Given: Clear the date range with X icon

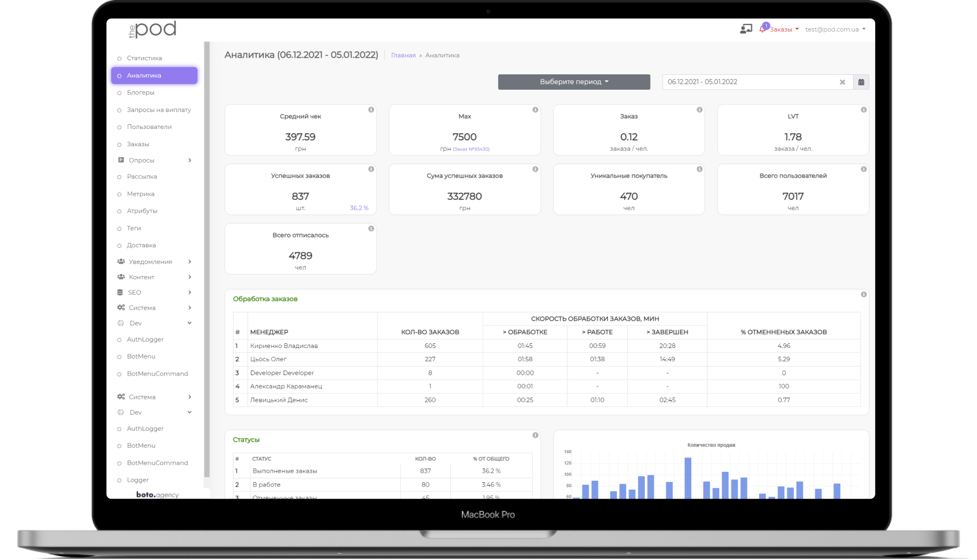Looking at the screenshot, I should click(x=842, y=82).
